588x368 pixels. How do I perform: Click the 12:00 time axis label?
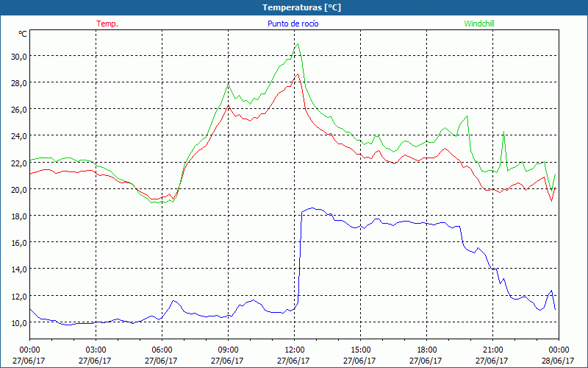pyautogui.click(x=294, y=349)
